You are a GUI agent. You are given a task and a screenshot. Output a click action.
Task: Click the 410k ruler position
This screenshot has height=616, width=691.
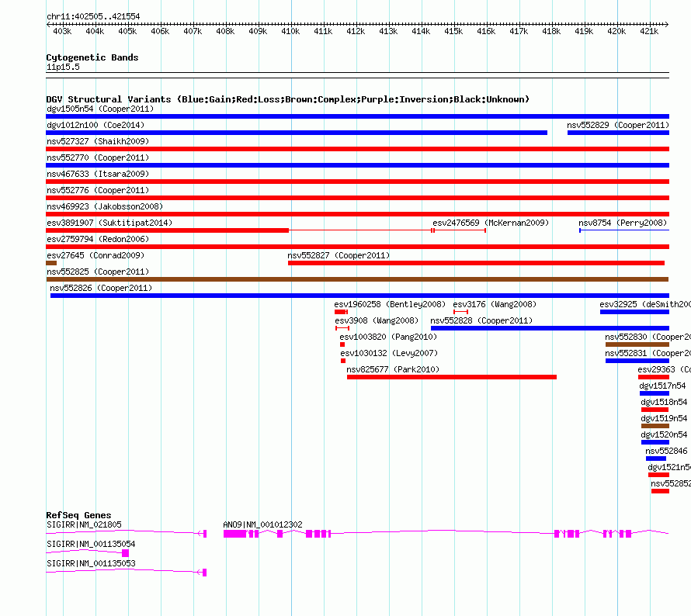[x=290, y=31]
